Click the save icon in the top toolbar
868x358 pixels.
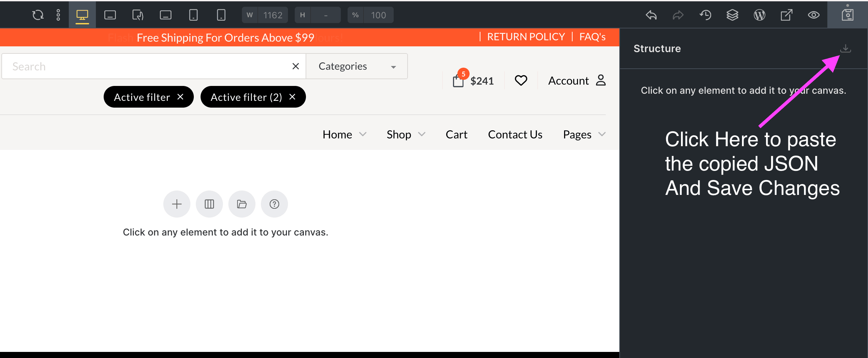point(847,15)
